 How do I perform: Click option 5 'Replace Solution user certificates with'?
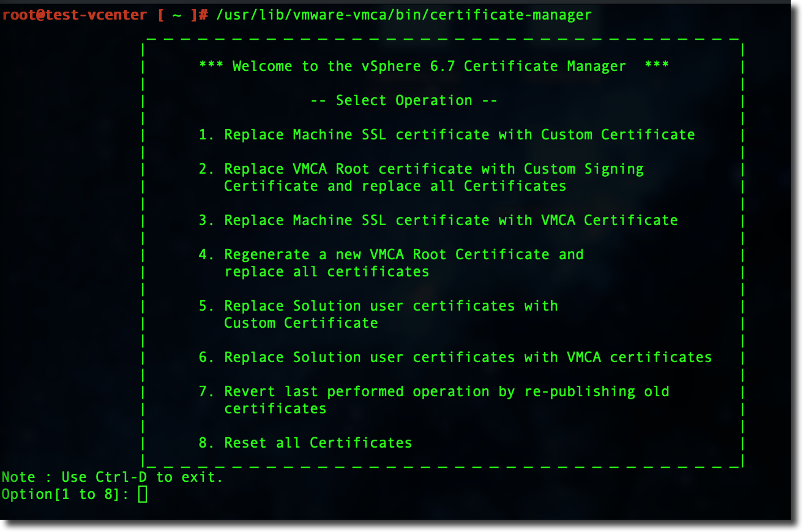(x=378, y=306)
